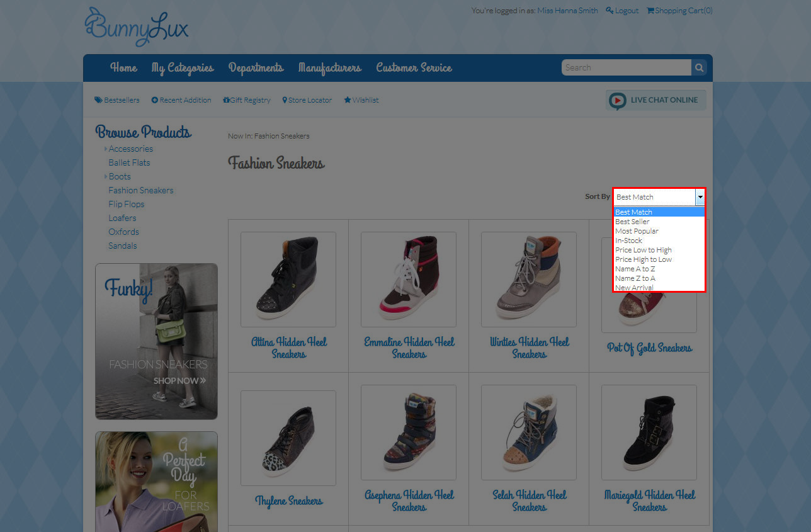Screen dimensions: 811x532
Task: Open Thylene Sneakers title link
Action: pos(289,501)
